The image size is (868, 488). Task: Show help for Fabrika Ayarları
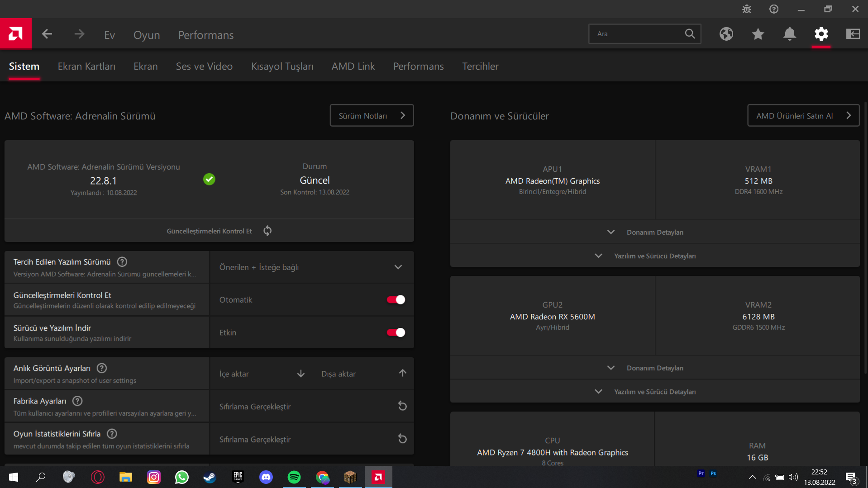(x=77, y=401)
